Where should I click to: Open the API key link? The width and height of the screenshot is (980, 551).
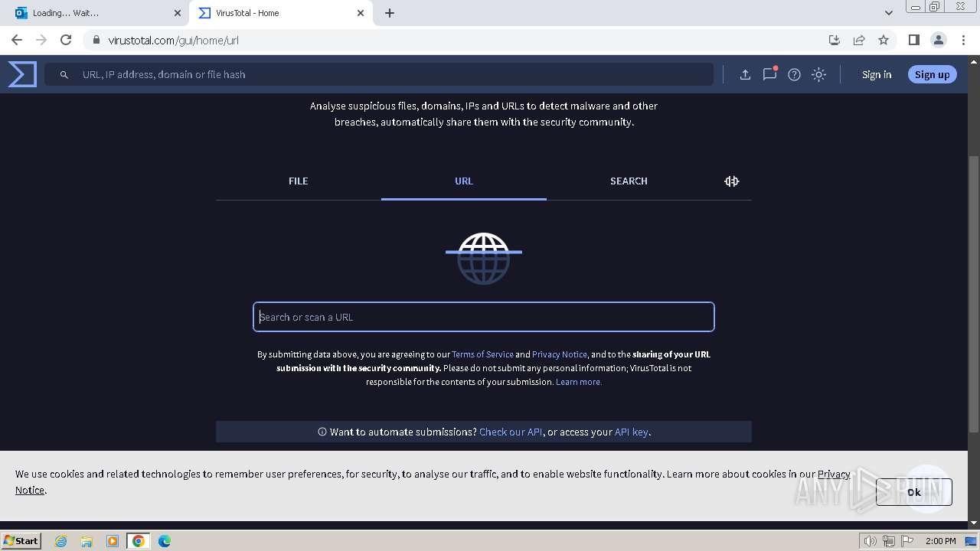click(632, 432)
